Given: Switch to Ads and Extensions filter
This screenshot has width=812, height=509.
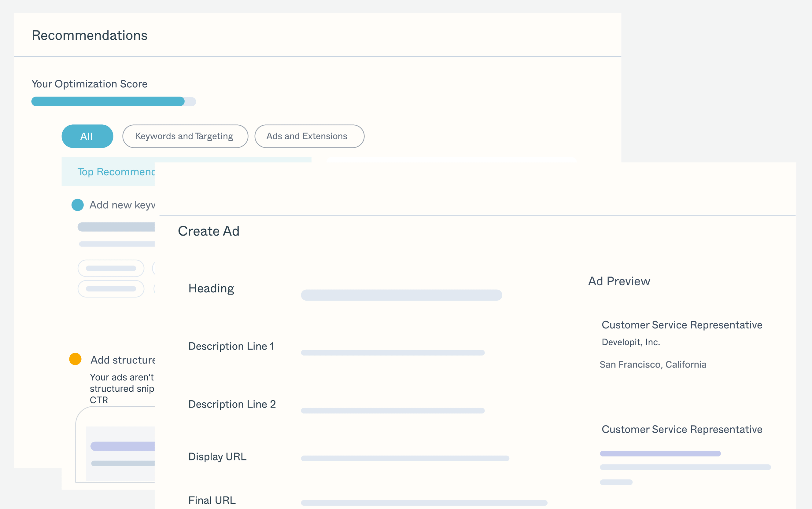Looking at the screenshot, I should coord(309,136).
